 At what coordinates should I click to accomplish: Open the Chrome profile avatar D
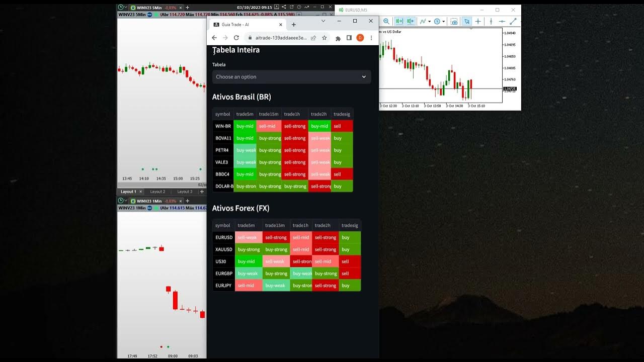coord(360,38)
